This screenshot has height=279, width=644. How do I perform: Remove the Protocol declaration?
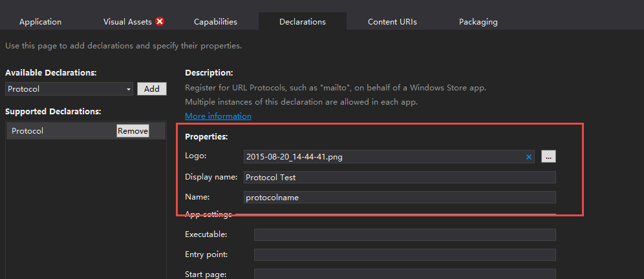[133, 131]
